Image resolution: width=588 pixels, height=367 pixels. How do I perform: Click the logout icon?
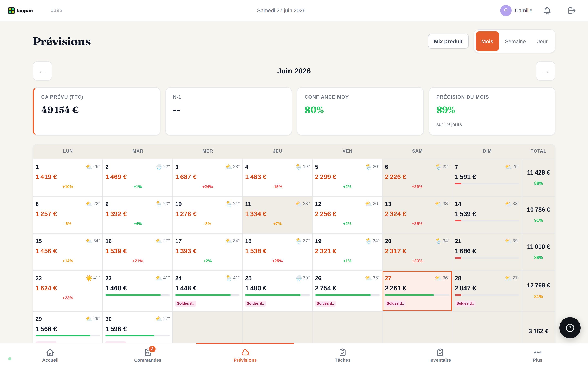571,10
